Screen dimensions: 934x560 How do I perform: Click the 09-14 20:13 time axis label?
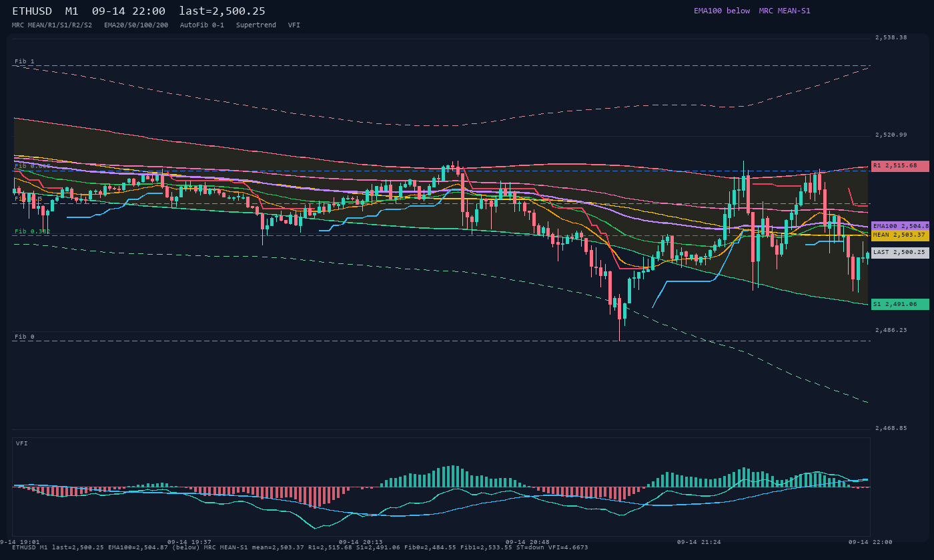[361, 542]
